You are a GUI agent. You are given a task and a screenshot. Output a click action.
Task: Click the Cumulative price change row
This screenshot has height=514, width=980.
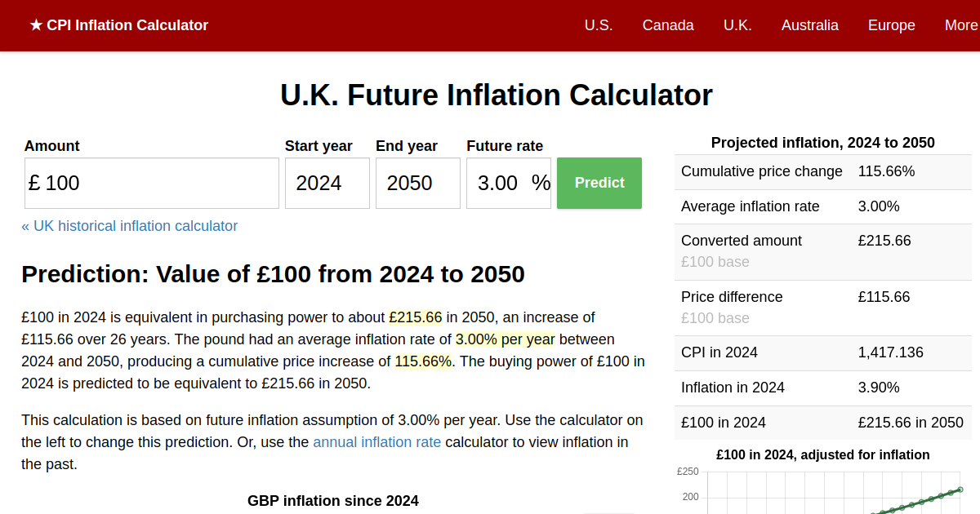(x=822, y=171)
